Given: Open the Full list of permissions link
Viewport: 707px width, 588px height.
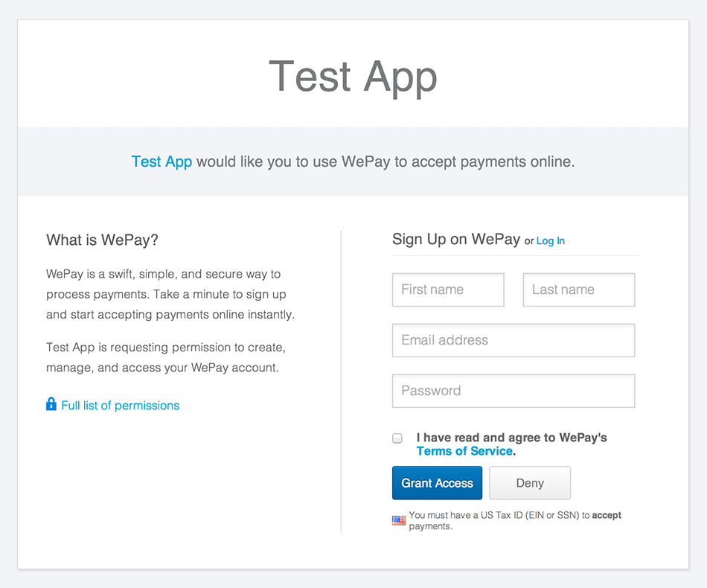Looking at the screenshot, I should click(120, 406).
